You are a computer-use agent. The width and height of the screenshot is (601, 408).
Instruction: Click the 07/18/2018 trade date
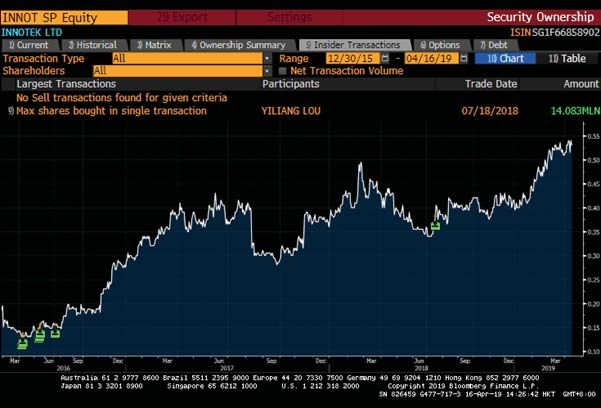coord(490,111)
